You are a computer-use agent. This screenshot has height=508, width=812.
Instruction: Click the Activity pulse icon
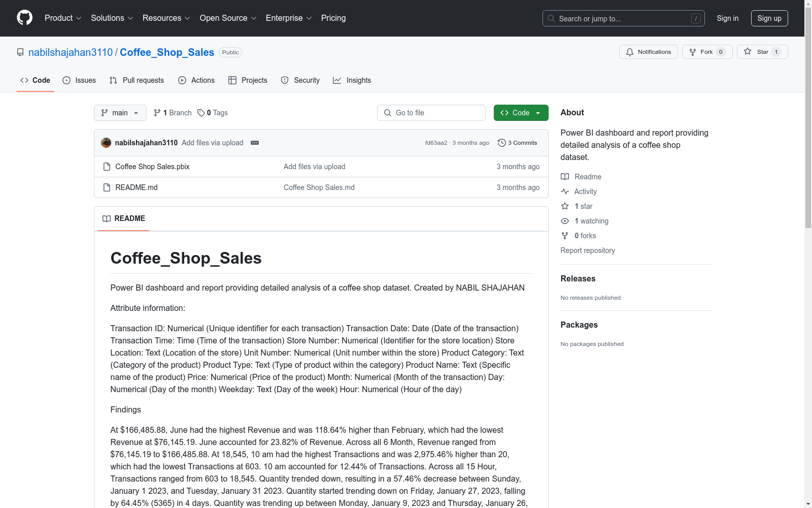(x=565, y=192)
